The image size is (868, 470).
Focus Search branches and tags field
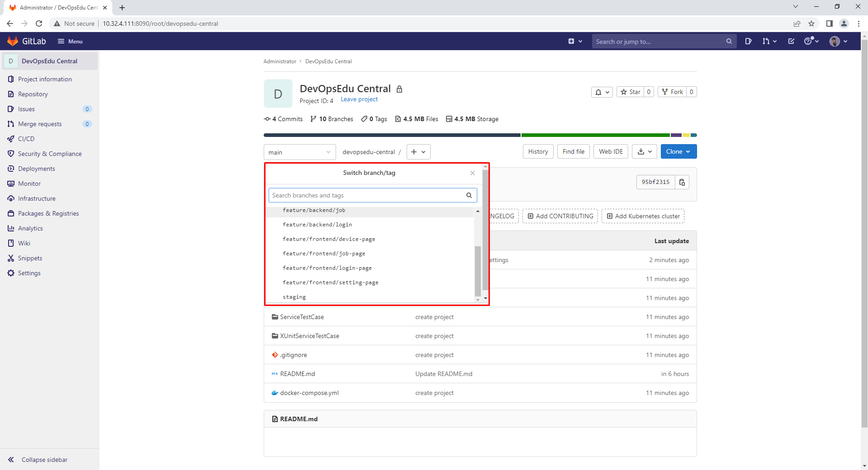(373, 195)
